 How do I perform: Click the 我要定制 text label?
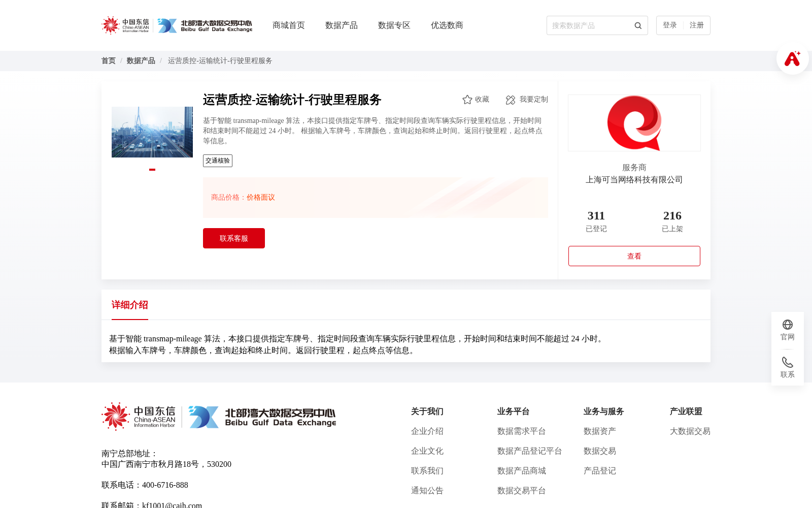(534, 100)
